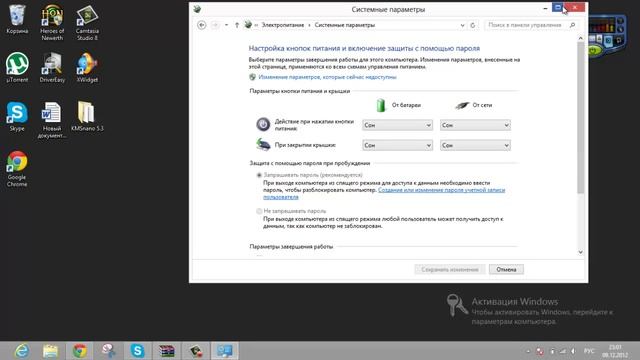
Task: Open the Skype taskbar button
Action: coord(138,351)
